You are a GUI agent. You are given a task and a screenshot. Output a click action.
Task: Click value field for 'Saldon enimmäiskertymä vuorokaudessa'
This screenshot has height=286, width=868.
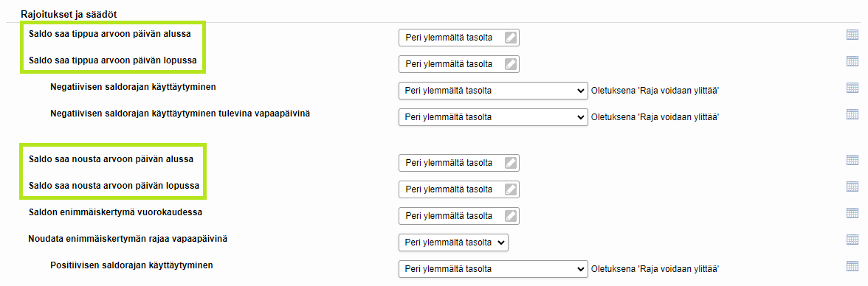pos(459,215)
